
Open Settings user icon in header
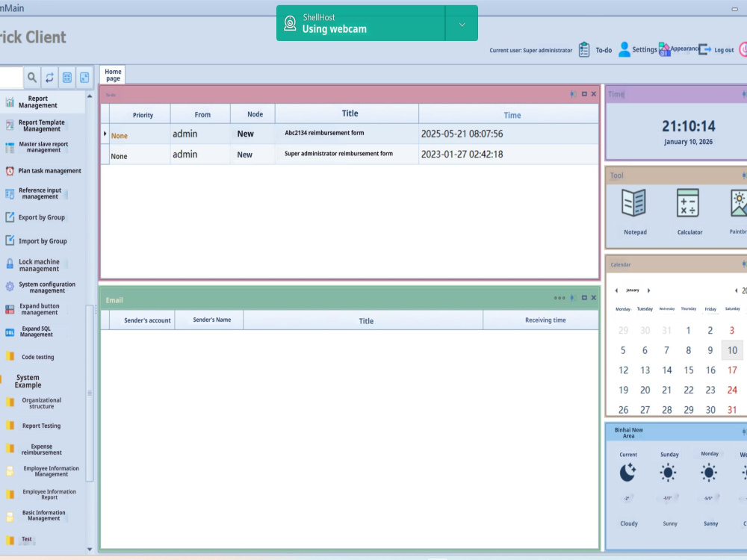click(x=624, y=49)
